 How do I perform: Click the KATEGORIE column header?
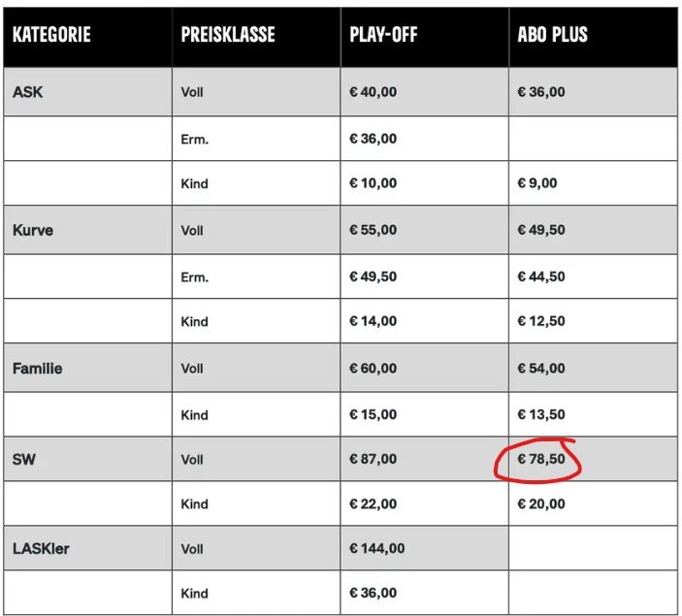point(51,34)
